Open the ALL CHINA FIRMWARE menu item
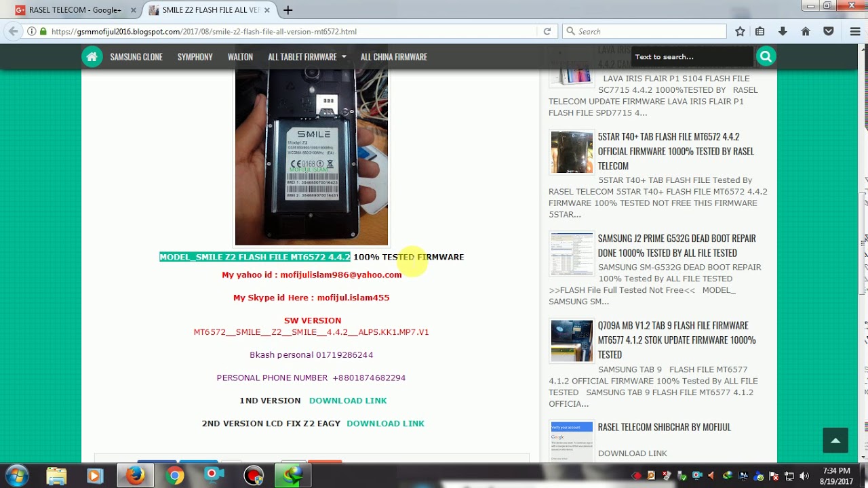 394,57
